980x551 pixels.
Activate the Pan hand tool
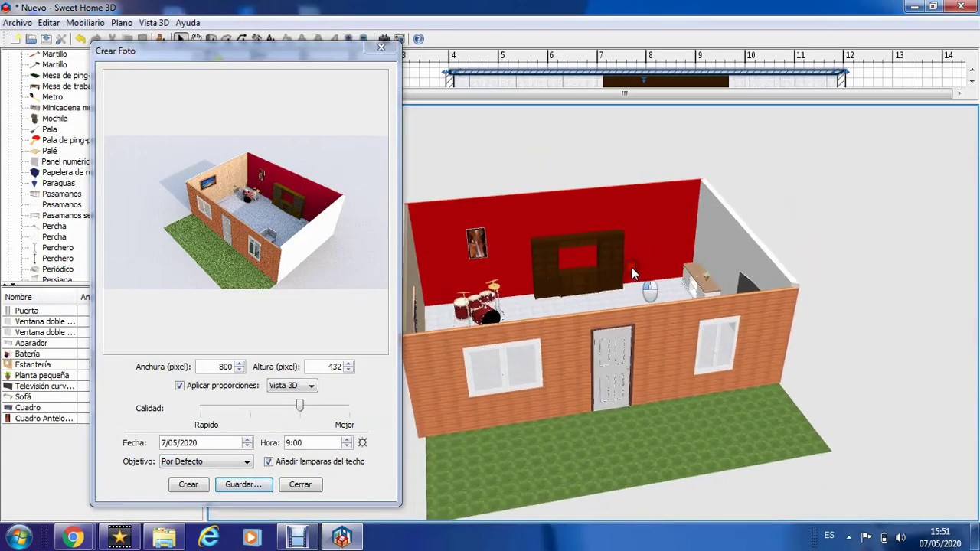pos(196,38)
